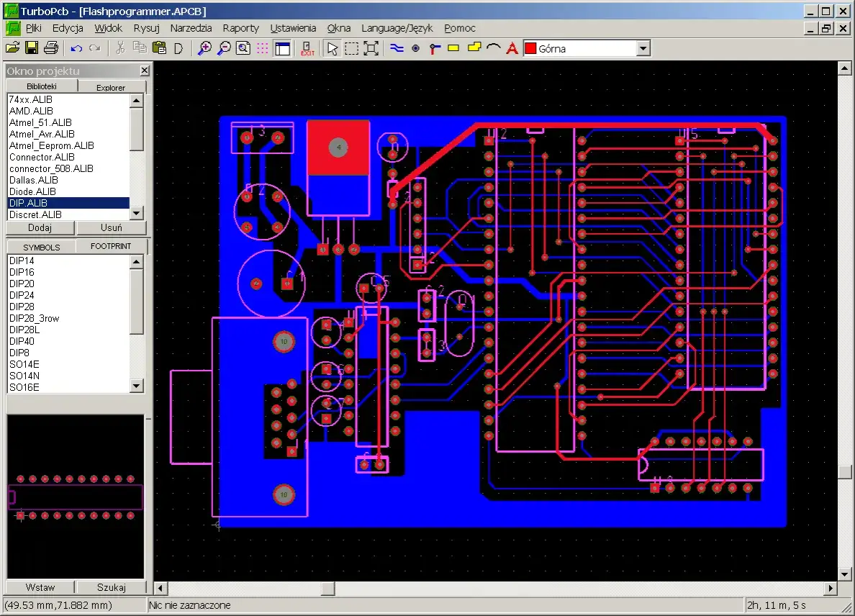Click the Dodaj button
Image resolution: width=855 pixels, height=616 pixels.
pos(40,227)
